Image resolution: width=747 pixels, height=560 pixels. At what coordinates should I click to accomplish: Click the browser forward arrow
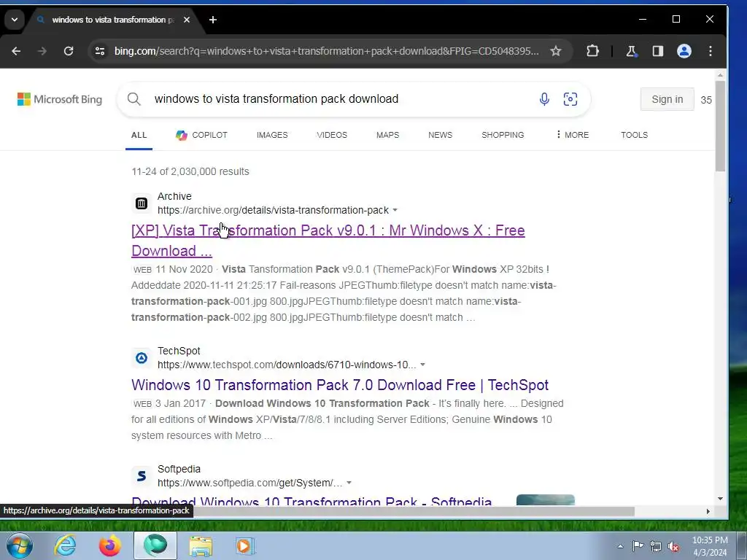pyautogui.click(x=42, y=51)
